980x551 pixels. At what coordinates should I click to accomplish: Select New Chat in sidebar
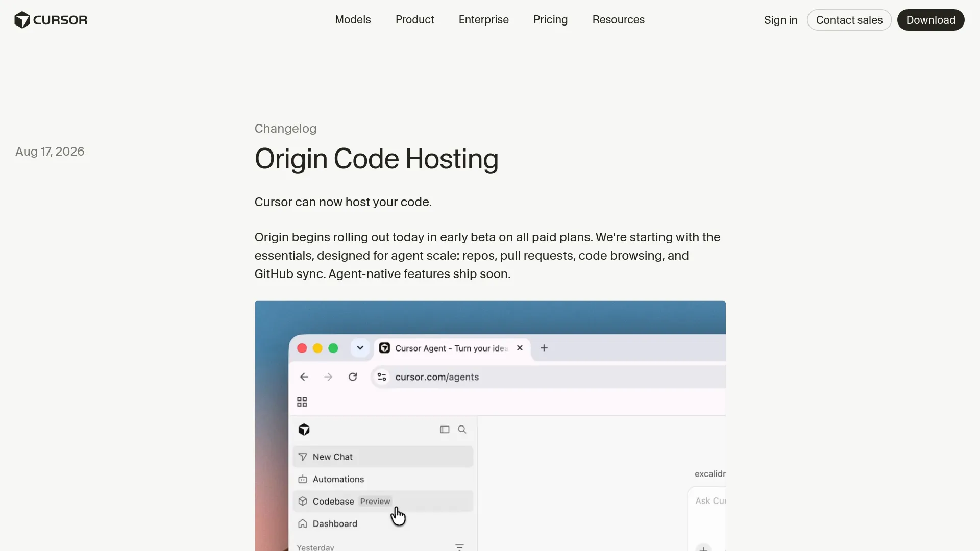point(383,457)
